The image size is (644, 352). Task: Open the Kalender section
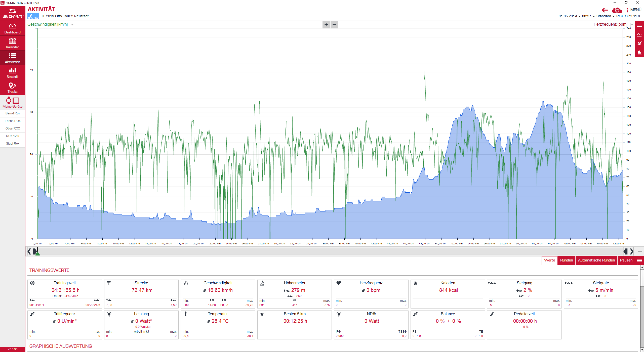tap(13, 43)
